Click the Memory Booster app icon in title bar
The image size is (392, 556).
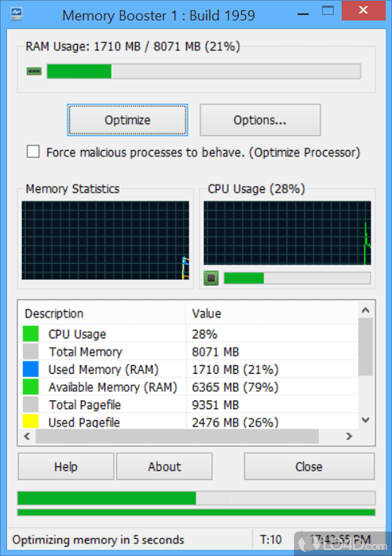coord(17,14)
